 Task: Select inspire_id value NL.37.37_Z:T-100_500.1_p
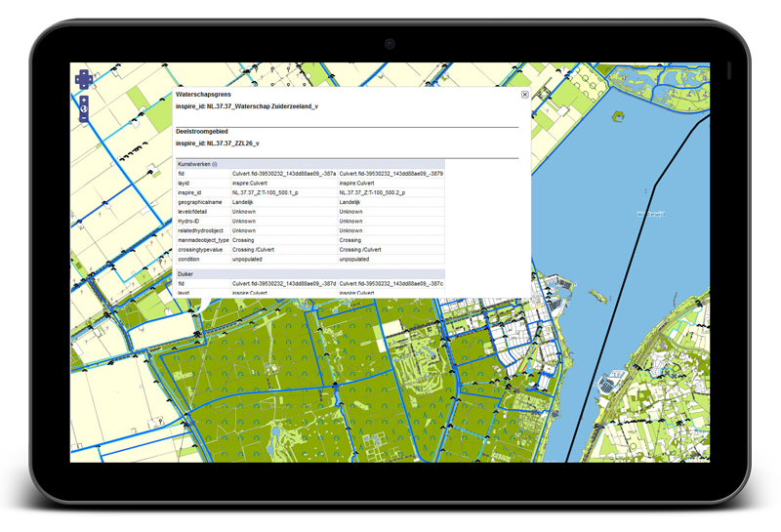(x=265, y=192)
